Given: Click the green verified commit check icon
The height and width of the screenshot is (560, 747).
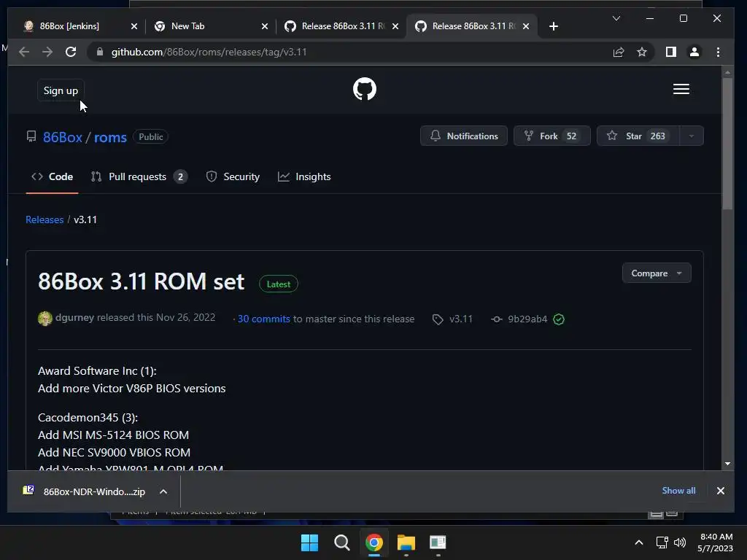Looking at the screenshot, I should (x=559, y=319).
